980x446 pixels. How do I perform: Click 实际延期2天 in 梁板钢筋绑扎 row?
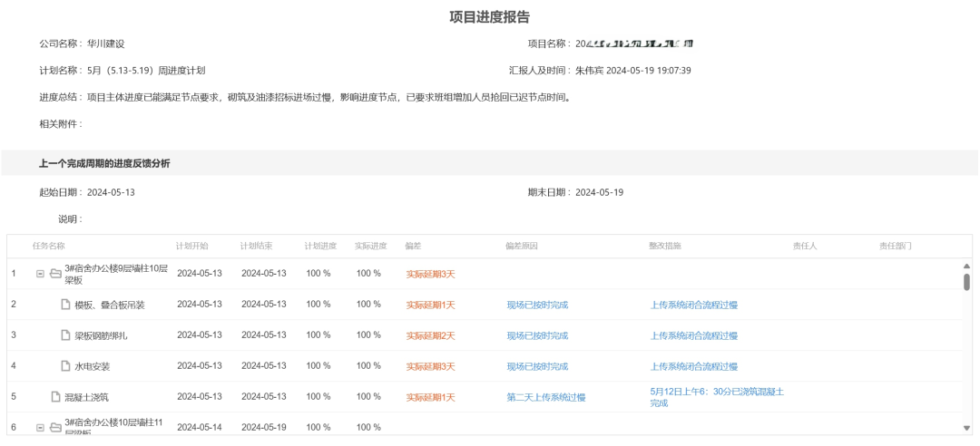tap(431, 335)
